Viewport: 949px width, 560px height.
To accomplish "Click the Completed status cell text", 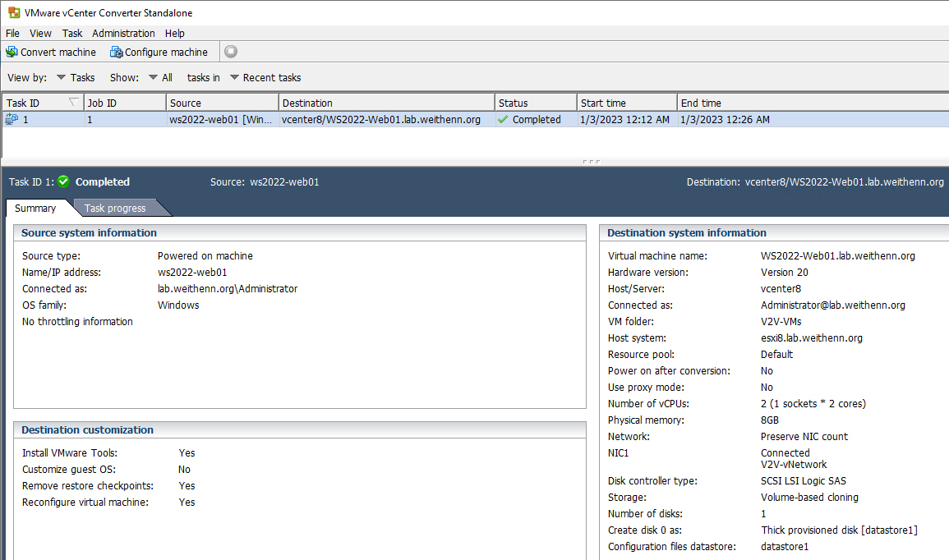I will pos(537,119).
